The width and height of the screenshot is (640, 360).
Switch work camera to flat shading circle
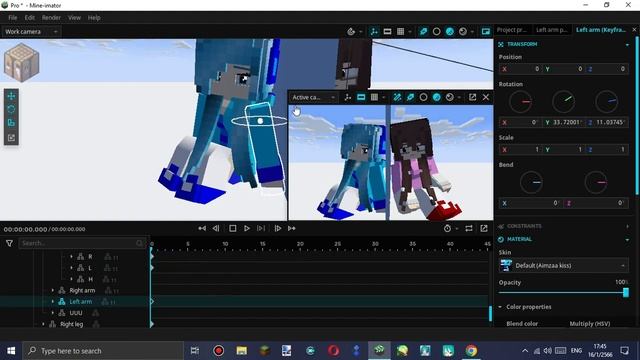[436, 31]
